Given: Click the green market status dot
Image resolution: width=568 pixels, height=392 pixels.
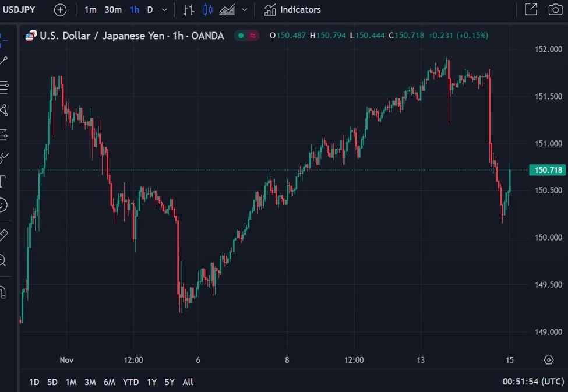Looking at the screenshot, I should (241, 36).
